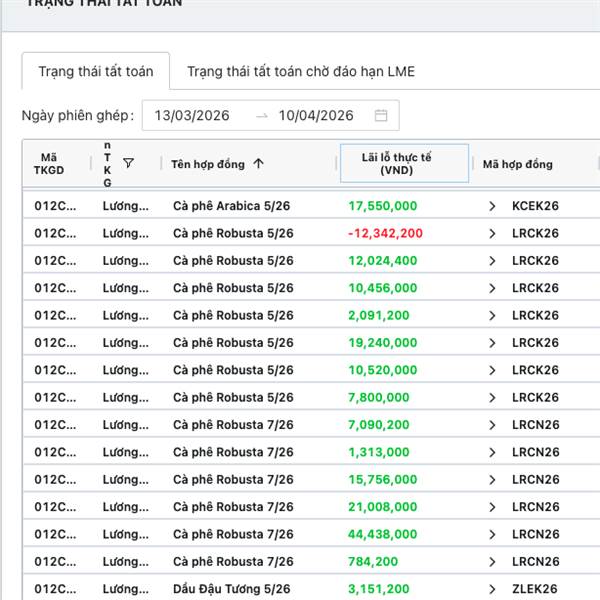
Task: Click the filter icon in nTKG column header
Action: (x=128, y=163)
